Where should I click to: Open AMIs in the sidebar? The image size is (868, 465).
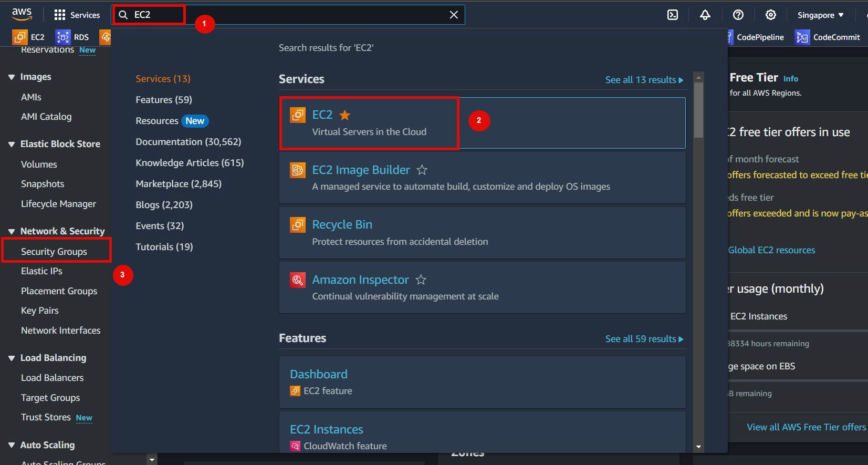31,97
